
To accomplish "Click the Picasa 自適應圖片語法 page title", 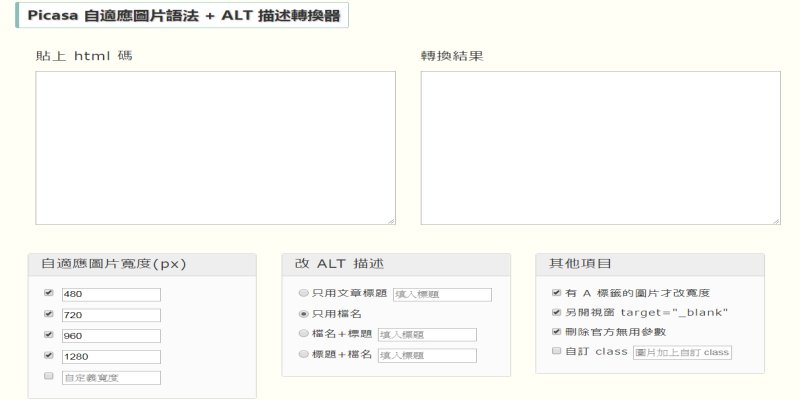I will [x=183, y=15].
